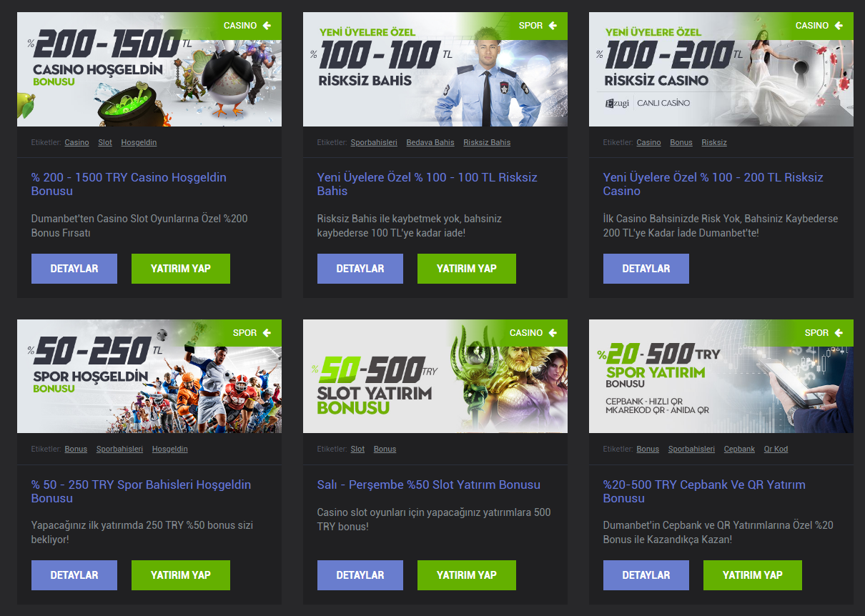Click YATIRIM YAP on the Cepbank Ve QR bonus card

pyautogui.click(x=753, y=575)
